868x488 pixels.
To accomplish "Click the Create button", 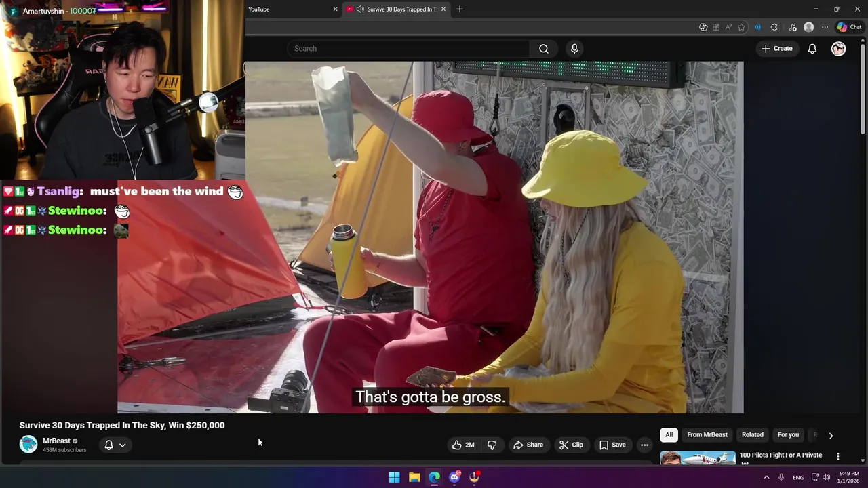I will tap(776, 49).
